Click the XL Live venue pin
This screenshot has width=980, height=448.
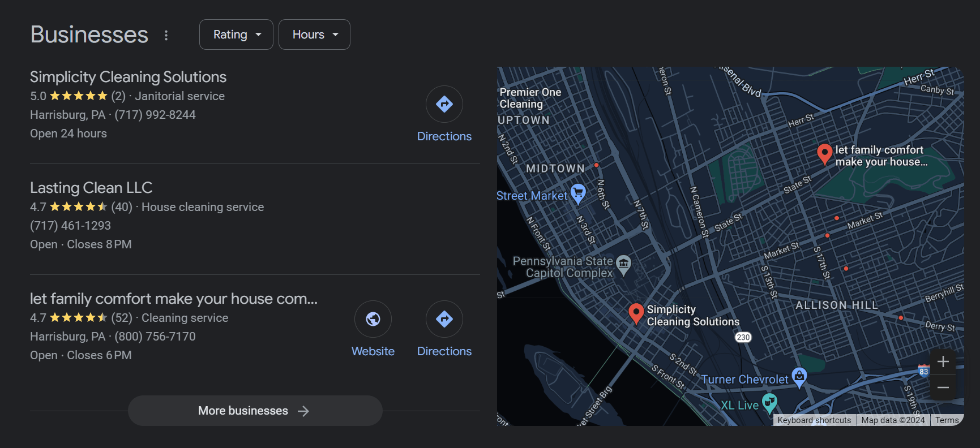pos(769,403)
